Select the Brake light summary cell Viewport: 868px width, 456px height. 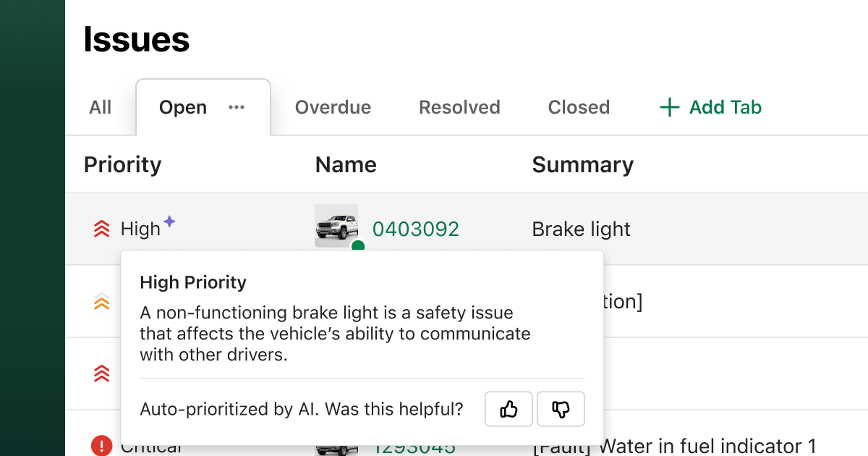coord(582,229)
